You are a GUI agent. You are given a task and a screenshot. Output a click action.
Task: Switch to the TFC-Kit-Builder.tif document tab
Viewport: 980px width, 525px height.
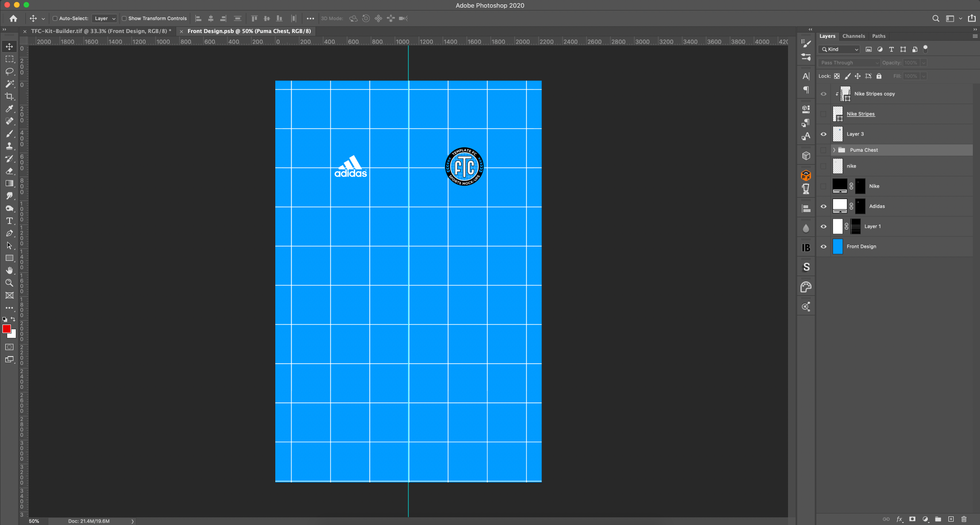[x=101, y=31]
